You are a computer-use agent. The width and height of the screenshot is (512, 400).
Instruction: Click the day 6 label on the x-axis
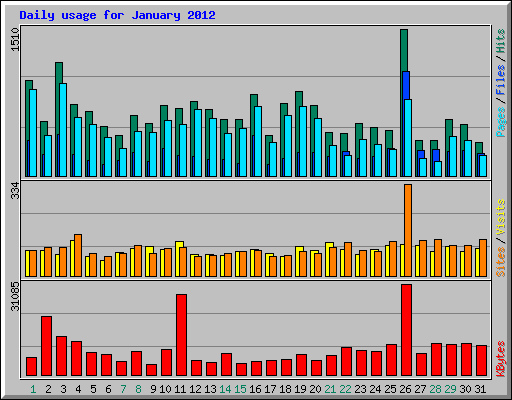click(108, 389)
